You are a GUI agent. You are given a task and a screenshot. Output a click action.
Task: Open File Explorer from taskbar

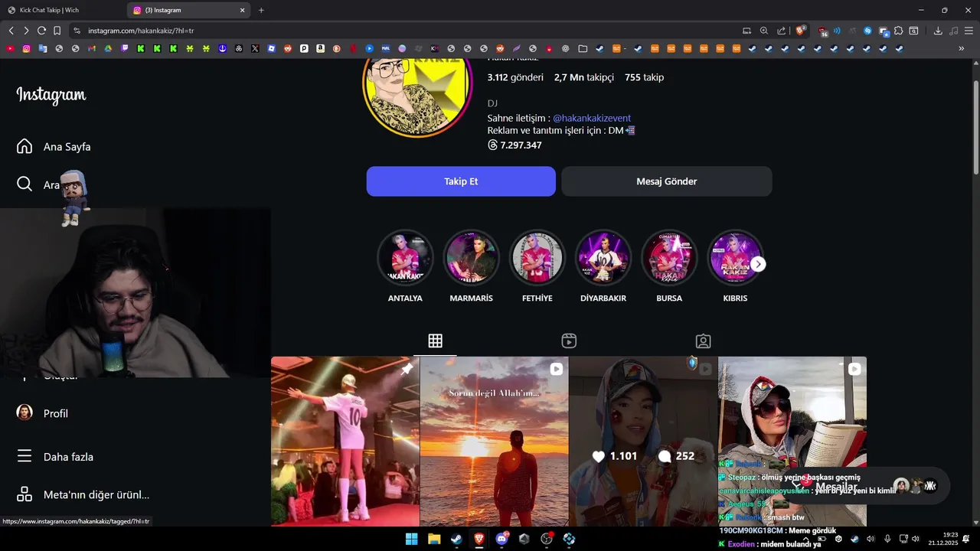pyautogui.click(x=434, y=539)
